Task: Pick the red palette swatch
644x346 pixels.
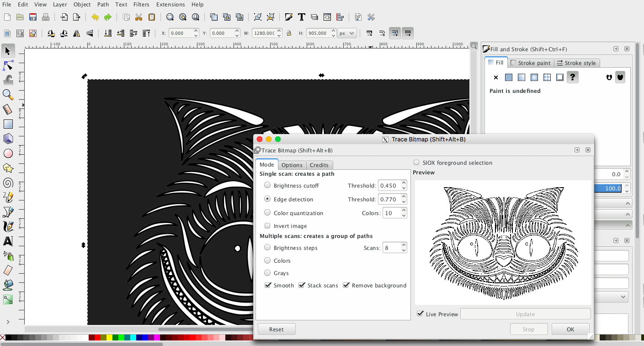Action: 97,338
